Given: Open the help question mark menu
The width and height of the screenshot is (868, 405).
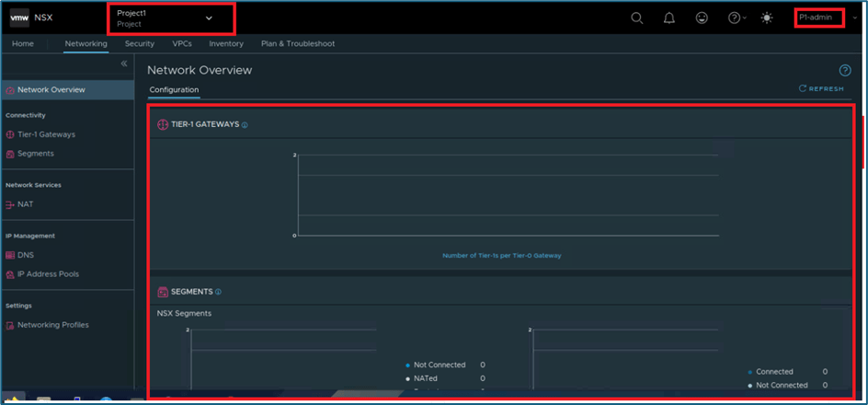Looking at the screenshot, I should pos(736,18).
